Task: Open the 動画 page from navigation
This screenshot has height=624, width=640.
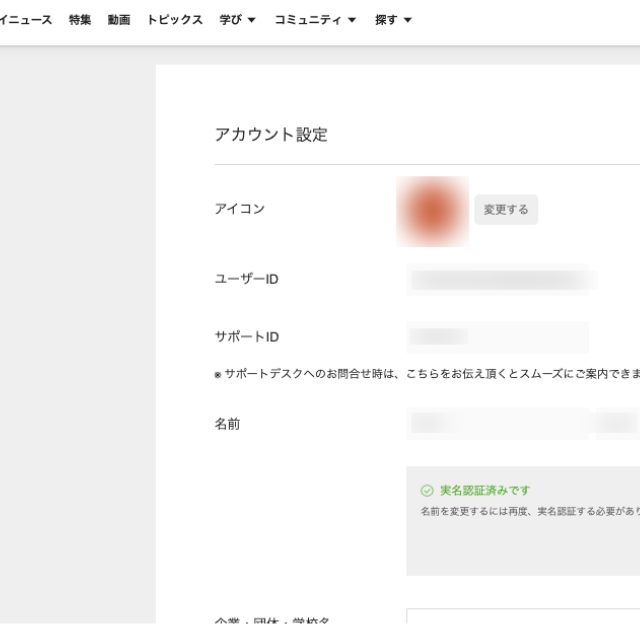Action: coord(119,20)
